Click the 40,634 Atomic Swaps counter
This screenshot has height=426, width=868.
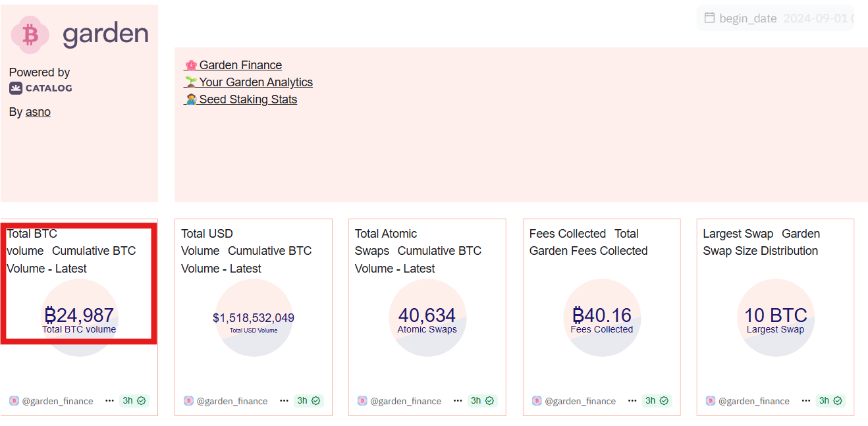point(427,319)
